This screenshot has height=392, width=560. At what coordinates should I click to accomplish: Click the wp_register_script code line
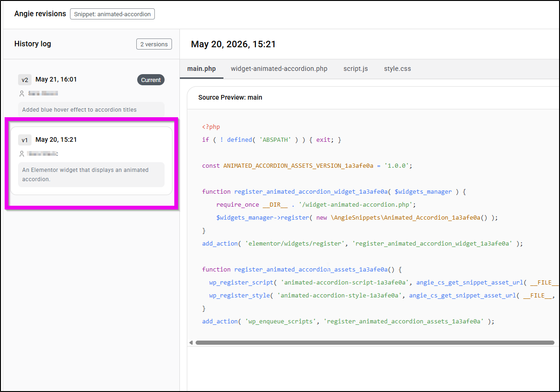384,282
